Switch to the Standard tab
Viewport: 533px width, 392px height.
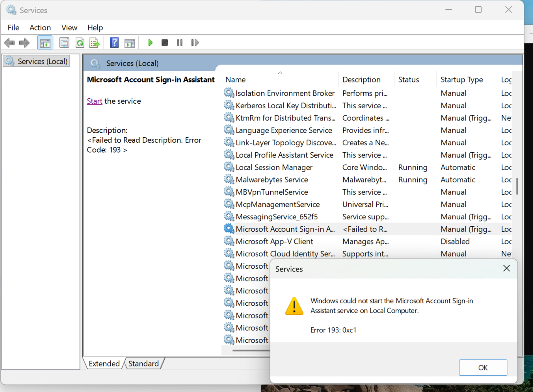tap(143, 363)
